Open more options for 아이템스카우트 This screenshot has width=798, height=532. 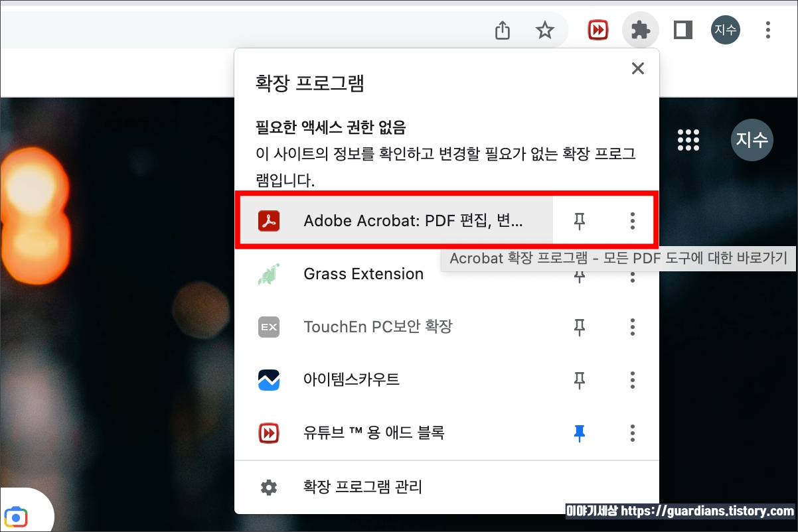(x=633, y=380)
